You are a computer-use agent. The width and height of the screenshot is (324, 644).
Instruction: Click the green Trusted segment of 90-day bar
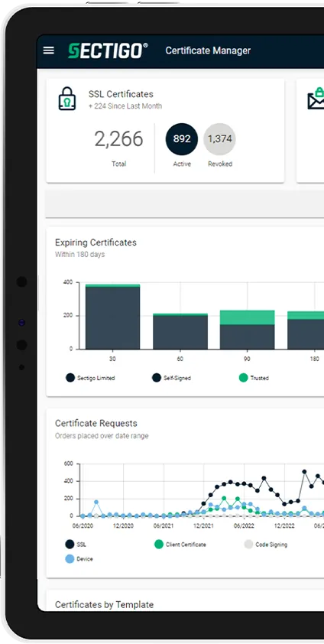248,317
